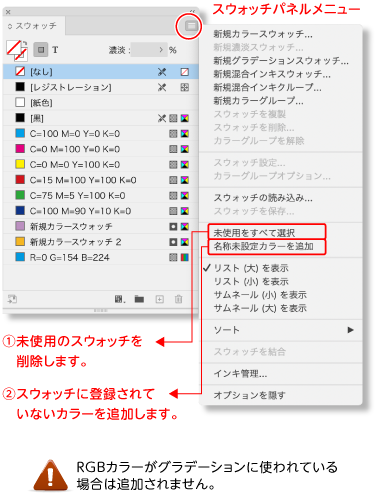The width and height of the screenshot is (378, 494).
Task: Click the delete swatch trash icon
Action: pyautogui.click(x=179, y=299)
